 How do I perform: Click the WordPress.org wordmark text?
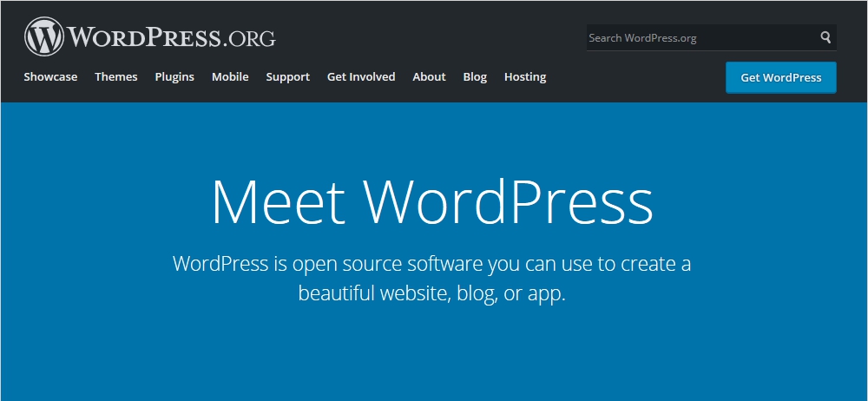[x=171, y=37]
